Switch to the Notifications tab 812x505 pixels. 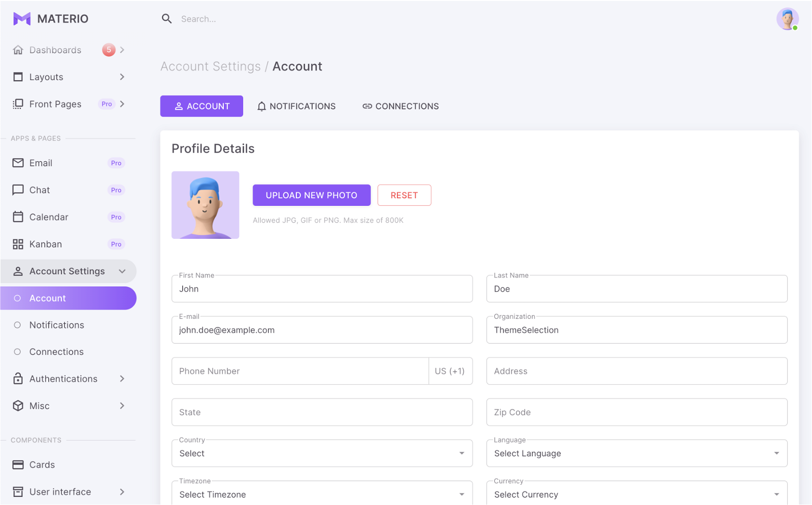(x=296, y=106)
